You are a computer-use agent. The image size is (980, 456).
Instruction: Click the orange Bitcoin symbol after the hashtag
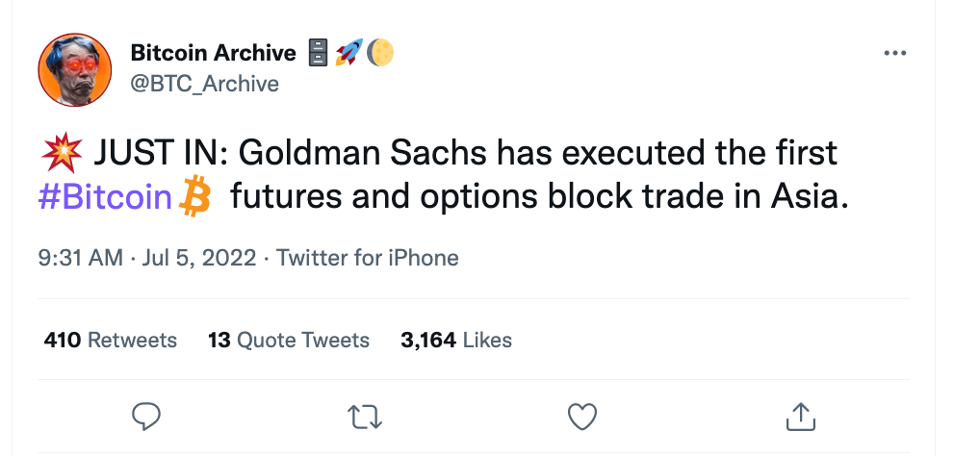pyautogui.click(x=195, y=197)
